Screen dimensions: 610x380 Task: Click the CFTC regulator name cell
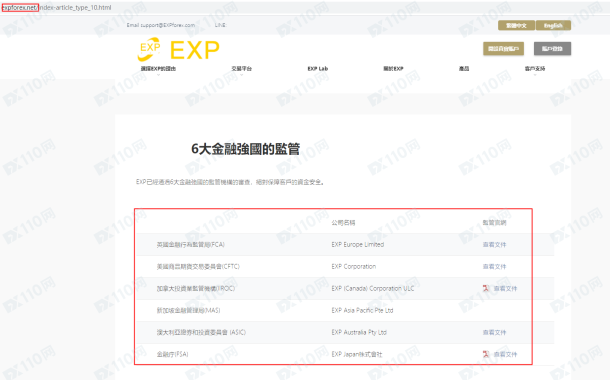tap(198, 266)
